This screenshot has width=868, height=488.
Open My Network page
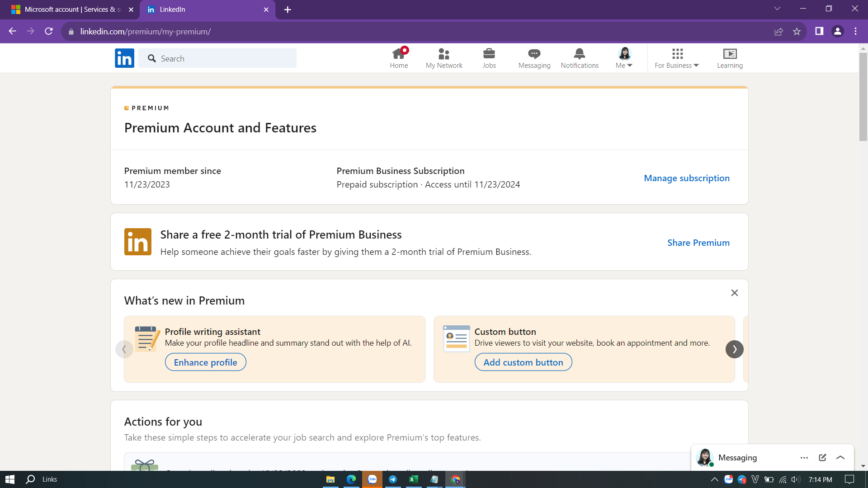pos(444,58)
